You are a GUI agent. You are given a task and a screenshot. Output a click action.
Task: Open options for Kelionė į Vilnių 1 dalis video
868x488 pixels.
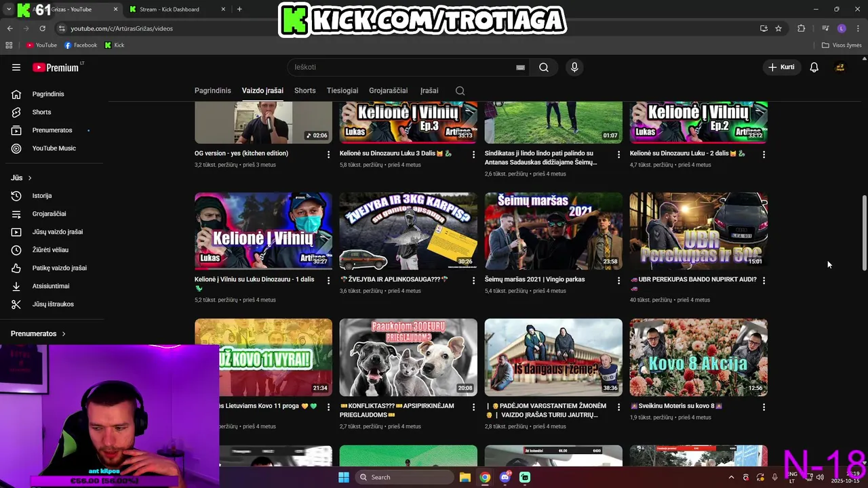click(x=328, y=280)
